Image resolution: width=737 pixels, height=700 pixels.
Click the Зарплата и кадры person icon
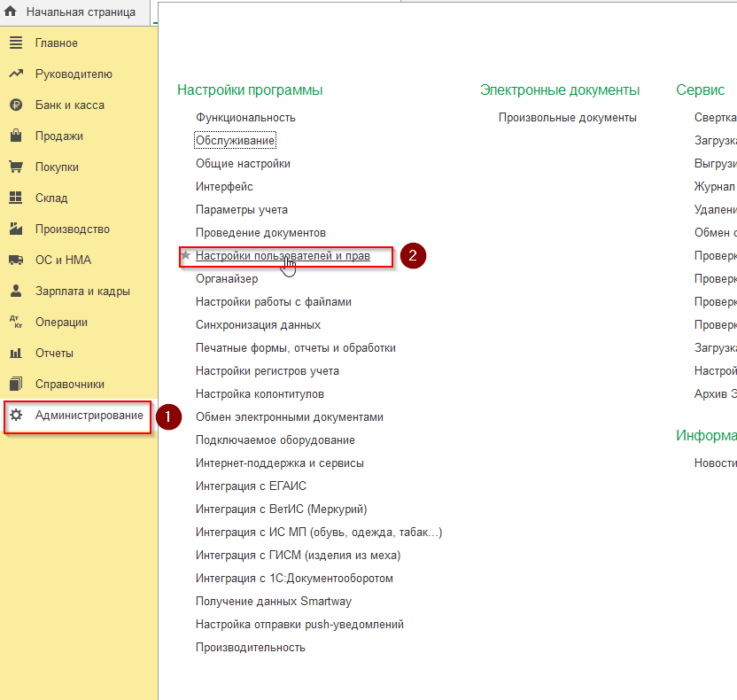pos(16,291)
